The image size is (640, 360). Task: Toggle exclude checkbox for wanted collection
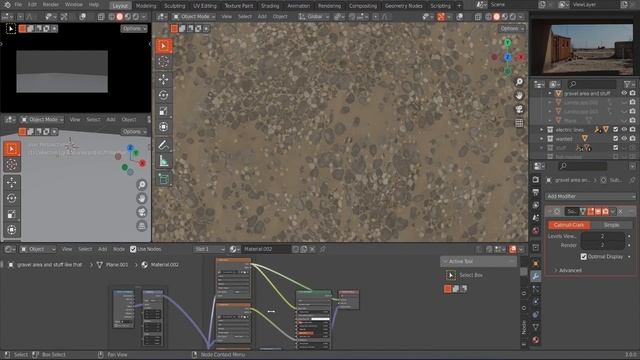pyautogui.click(x=616, y=138)
